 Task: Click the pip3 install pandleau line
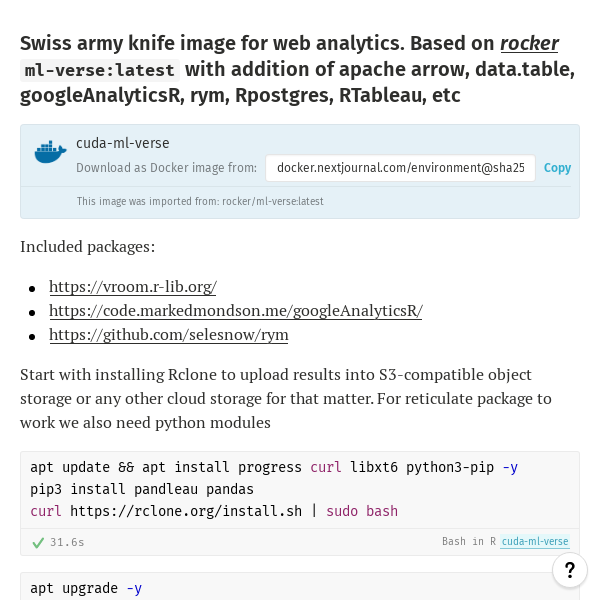[x=142, y=489]
